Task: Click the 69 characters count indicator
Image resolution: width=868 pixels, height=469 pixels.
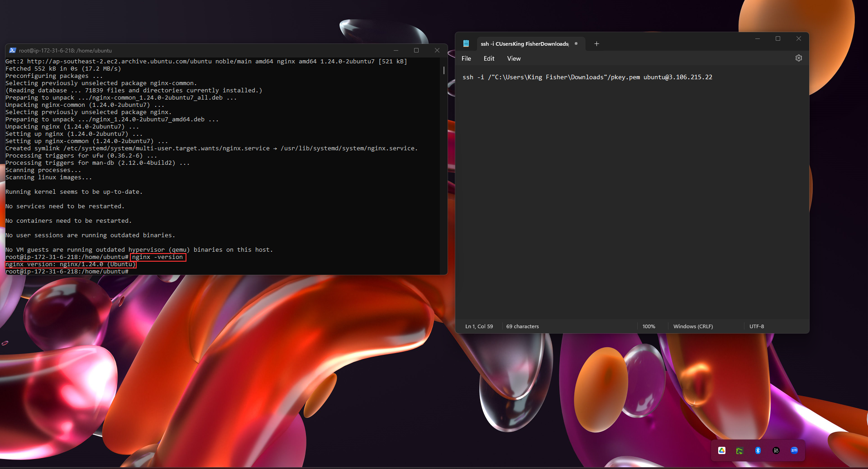Action: (x=522, y=326)
